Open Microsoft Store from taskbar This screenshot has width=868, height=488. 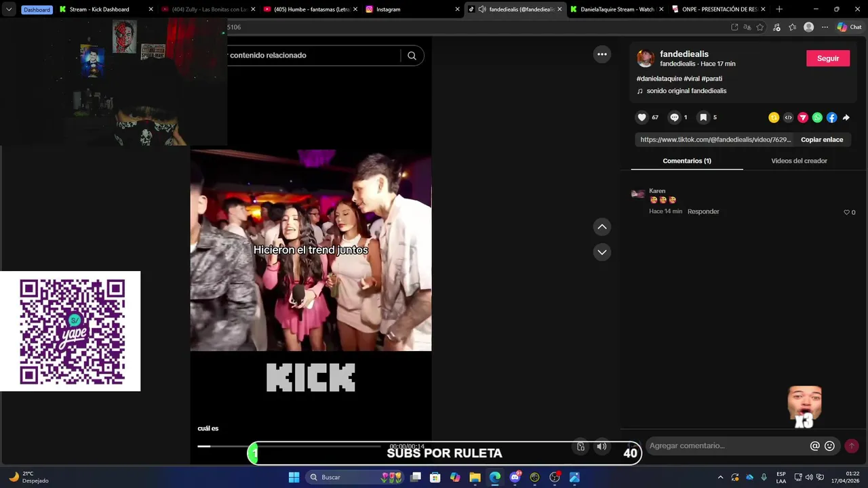435,477
